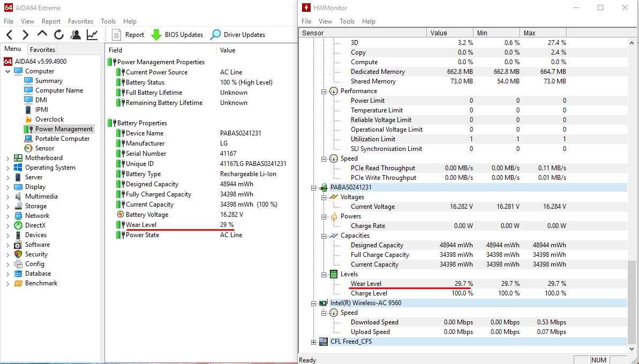Open HWMonitor Tools menu
639x364 pixels.
click(x=347, y=21)
